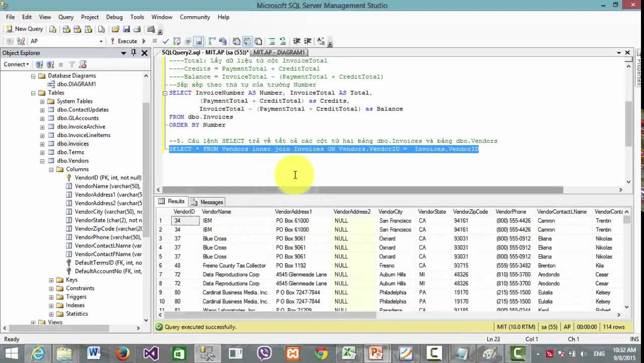Uncomment the selected lines

pos(283,41)
